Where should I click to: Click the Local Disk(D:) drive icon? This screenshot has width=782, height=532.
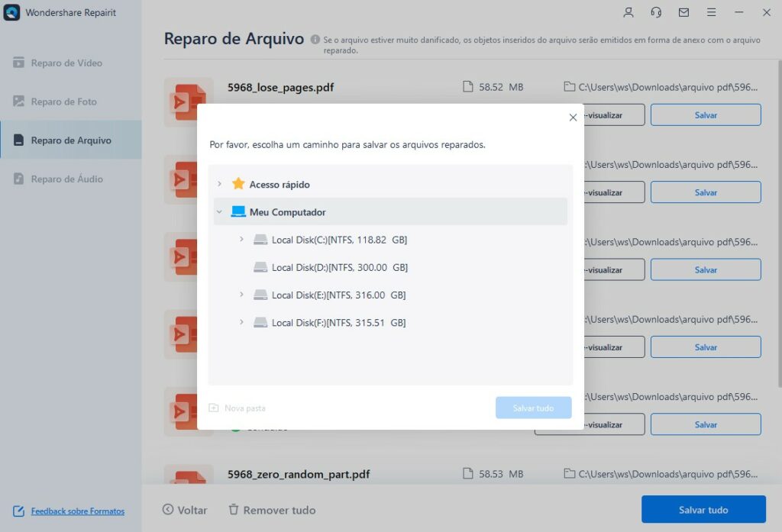pyautogui.click(x=260, y=268)
